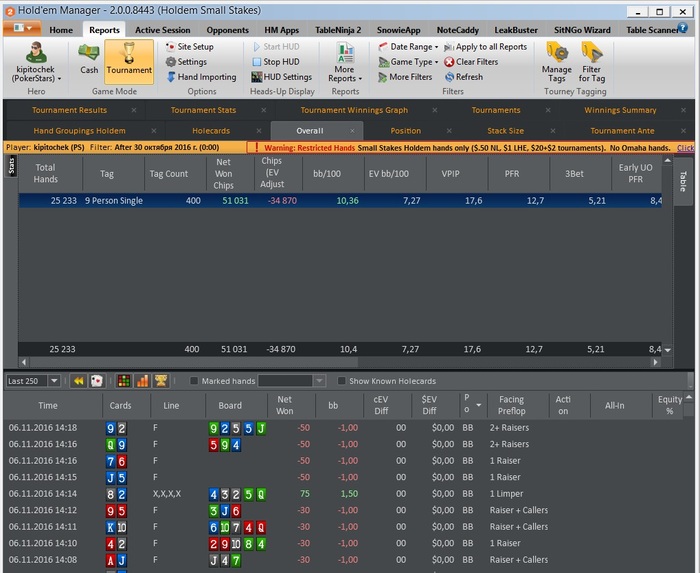Switch to the Home ribbon tab
This screenshot has width=700, height=573.
pos(61,30)
